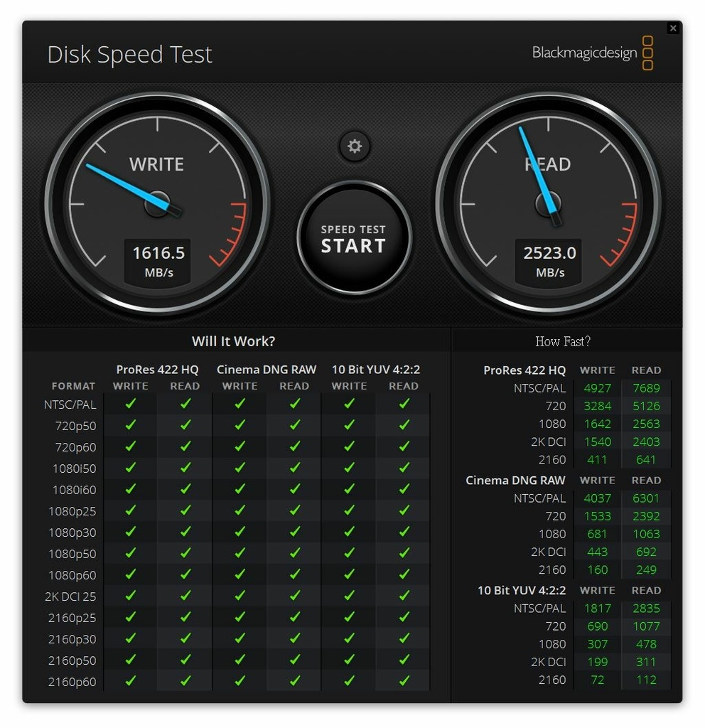Click Cinema DNG 720 read value 2392

click(646, 516)
